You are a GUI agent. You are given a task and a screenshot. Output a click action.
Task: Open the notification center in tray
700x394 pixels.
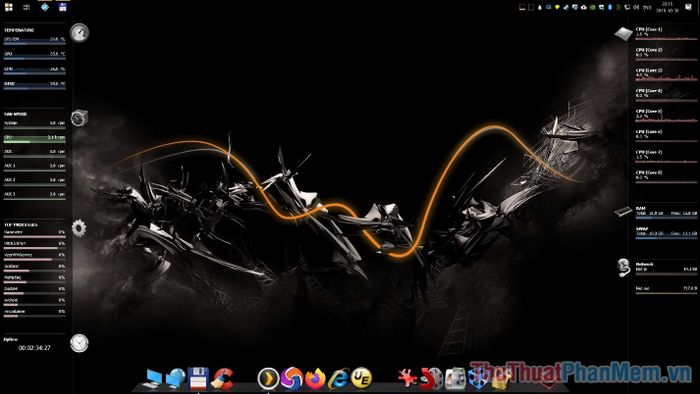(688, 7)
